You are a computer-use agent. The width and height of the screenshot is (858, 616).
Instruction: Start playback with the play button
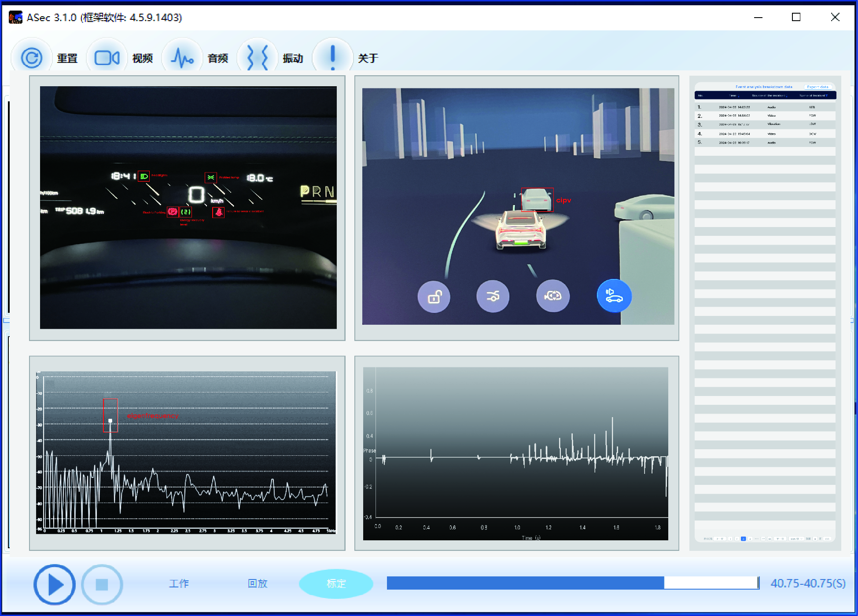pos(55,585)
